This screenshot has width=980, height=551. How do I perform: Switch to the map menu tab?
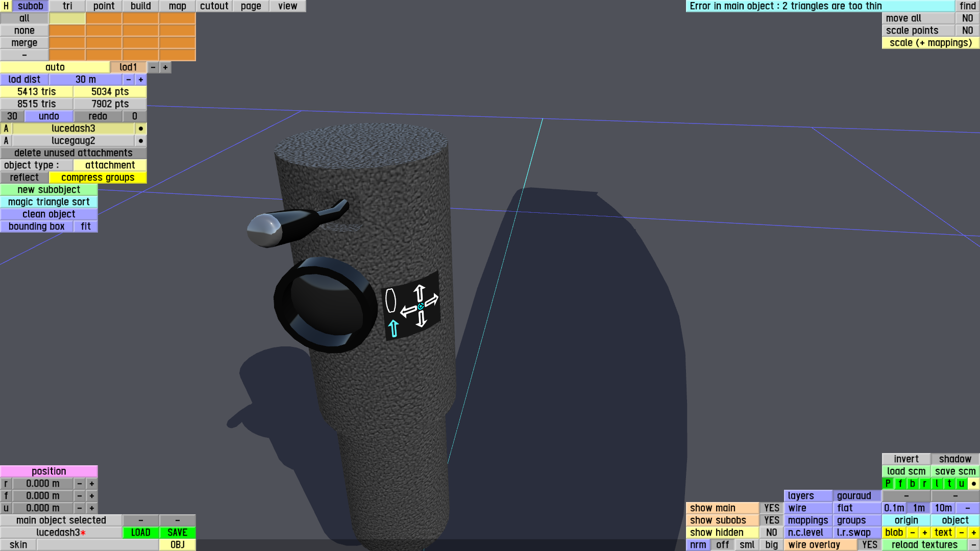177,6
